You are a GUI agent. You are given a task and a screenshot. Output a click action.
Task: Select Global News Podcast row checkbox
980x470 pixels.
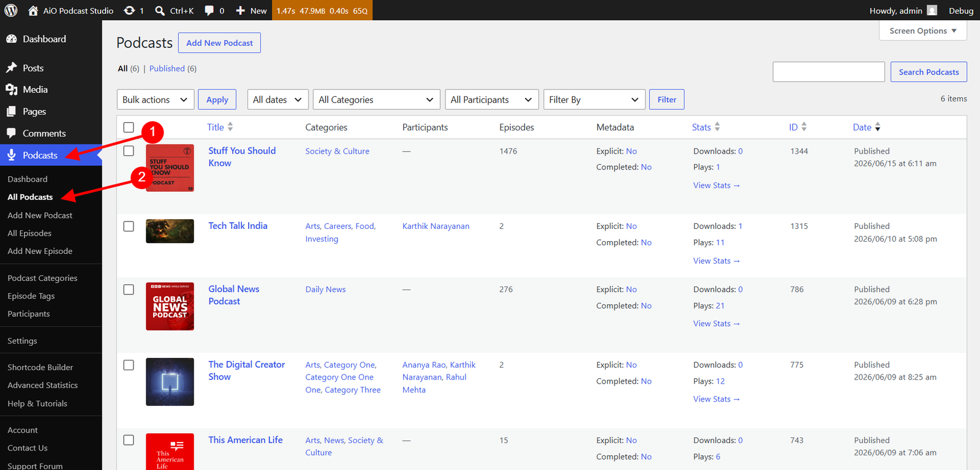click(129, 289)
